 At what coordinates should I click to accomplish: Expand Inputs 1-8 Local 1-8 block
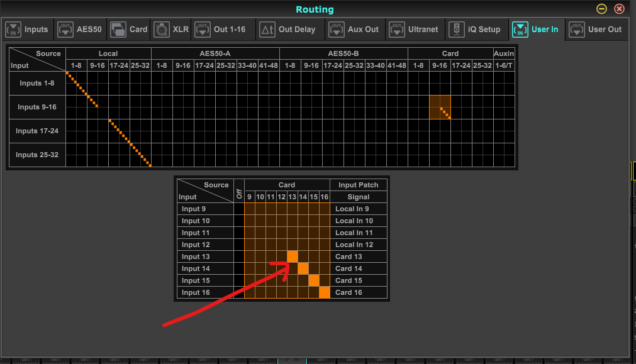(x=76, y=84)
